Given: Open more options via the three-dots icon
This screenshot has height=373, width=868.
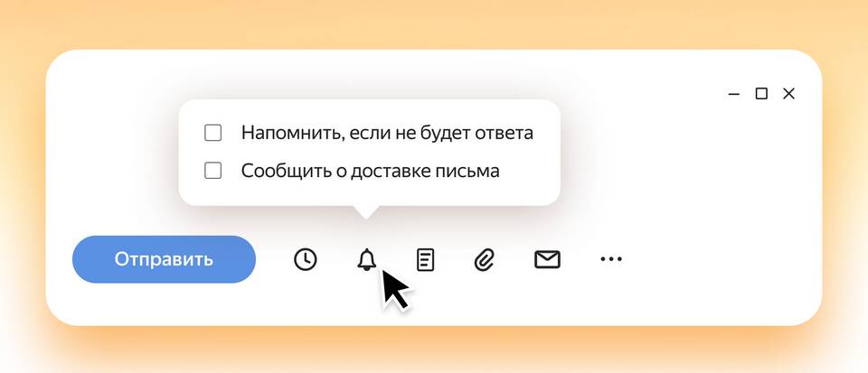Looking at the screenshot, I should (611, 258).
